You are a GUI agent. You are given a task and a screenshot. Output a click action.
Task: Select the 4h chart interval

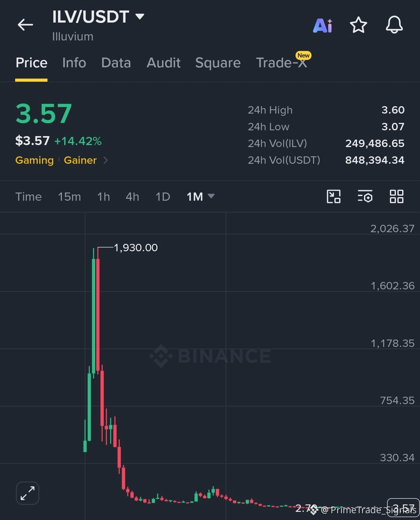tap(132, 197)
